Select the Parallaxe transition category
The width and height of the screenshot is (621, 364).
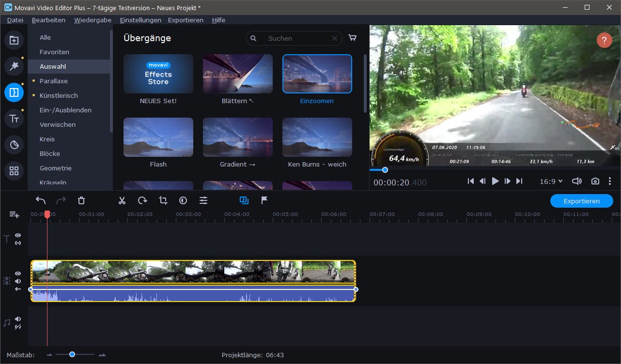click(x=53, y=81)
